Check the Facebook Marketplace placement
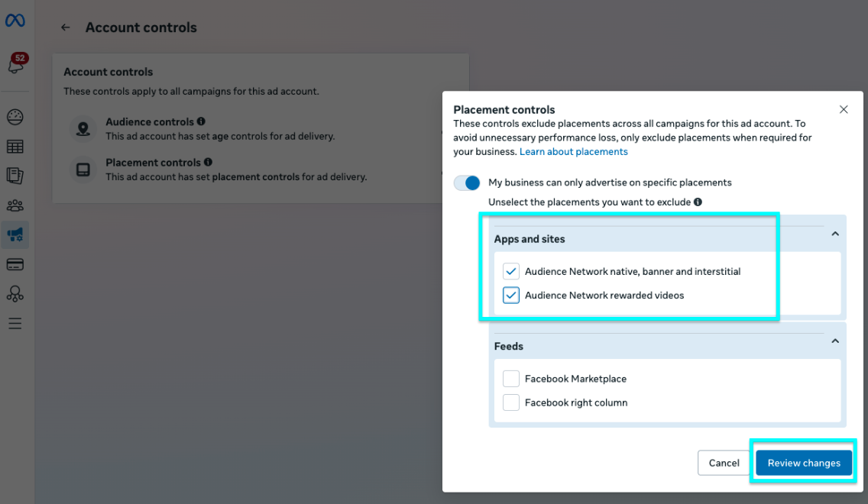Viewport: 868px width, 504px height. coord(511,379)
